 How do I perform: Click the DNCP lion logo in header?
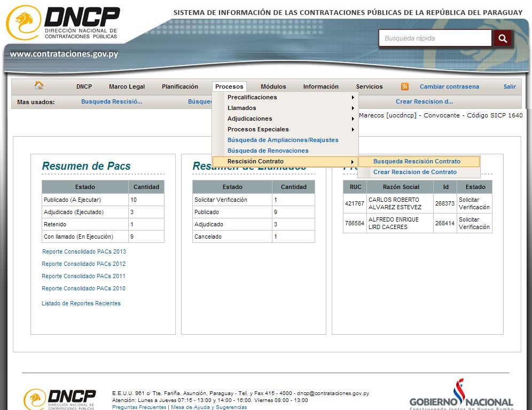[63, 23]
